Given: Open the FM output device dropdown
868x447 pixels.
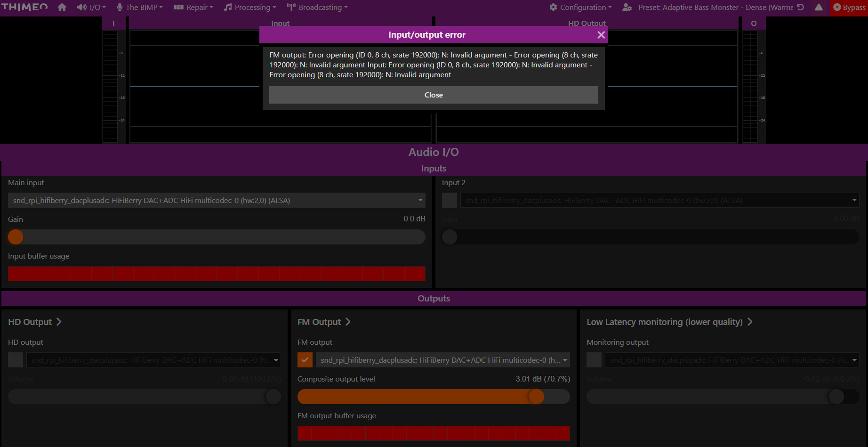Looking at the screenshot, I should [442, 360].
